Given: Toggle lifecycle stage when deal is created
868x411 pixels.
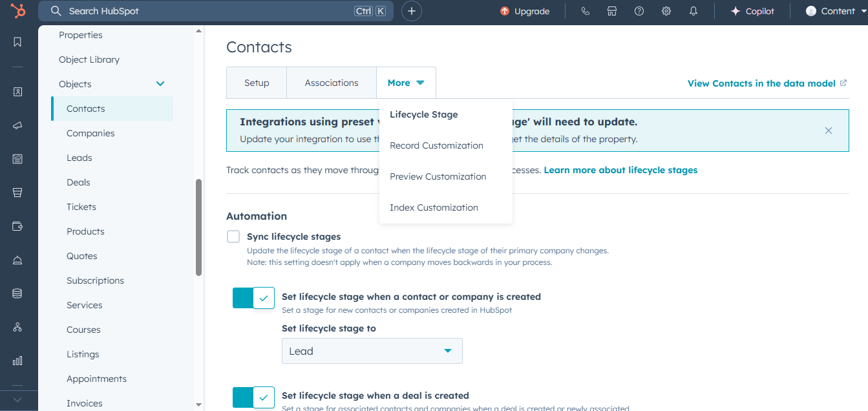Looking at the screenshot, I should 253,397.
